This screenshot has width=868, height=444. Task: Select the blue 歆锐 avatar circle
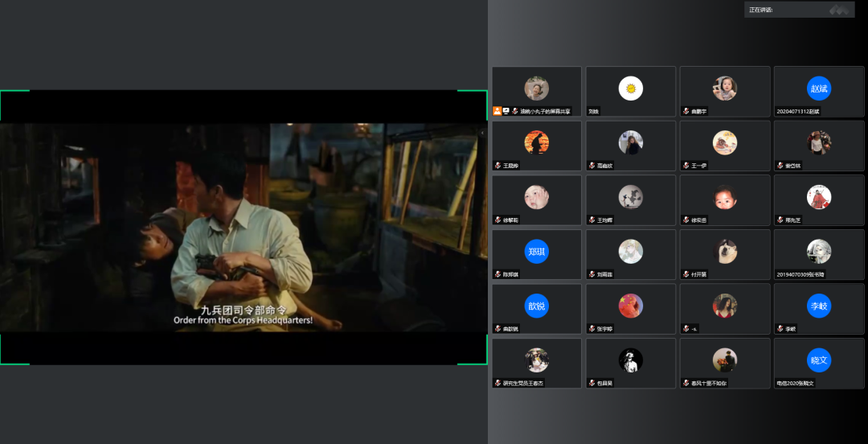coord(536,306)
